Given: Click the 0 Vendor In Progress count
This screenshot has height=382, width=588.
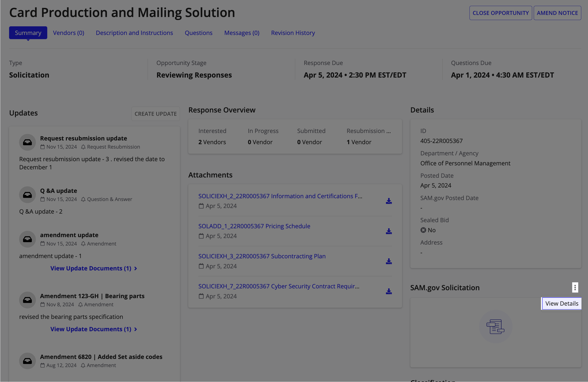Looking at the screenshot, I should [260, 142].
